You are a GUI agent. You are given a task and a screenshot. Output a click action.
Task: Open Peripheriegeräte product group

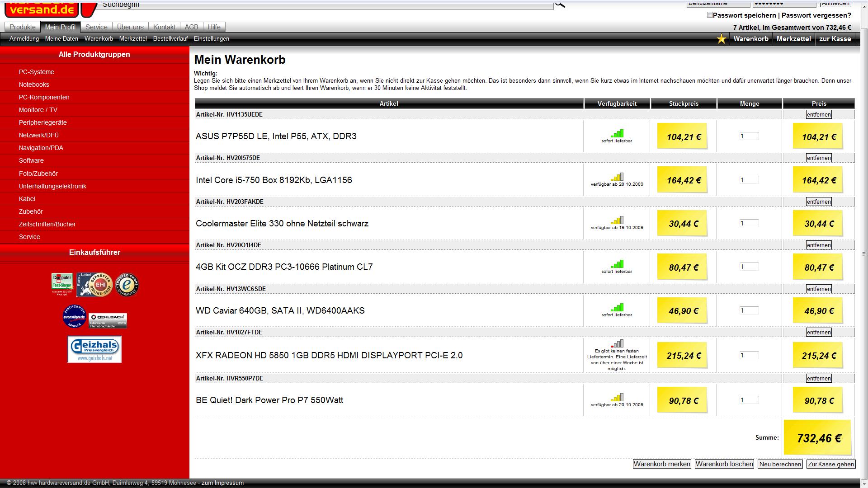pos(43,122)
